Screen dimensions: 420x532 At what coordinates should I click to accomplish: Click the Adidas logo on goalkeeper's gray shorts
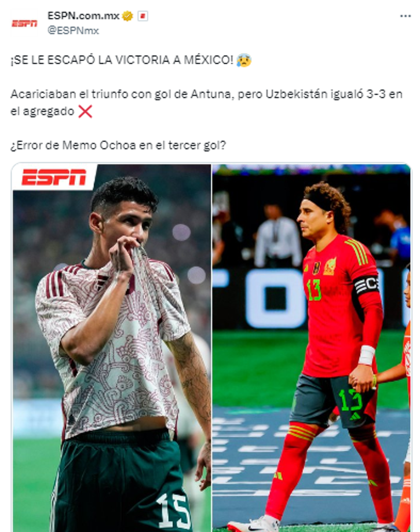tap(355, 416)
